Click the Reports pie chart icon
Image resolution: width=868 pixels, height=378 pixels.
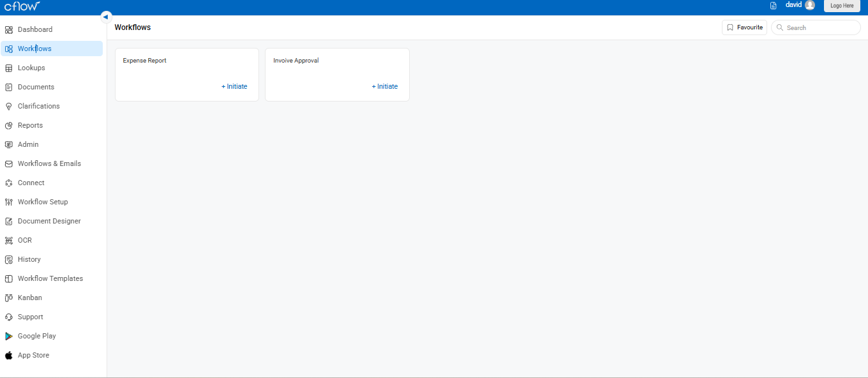(9, 125)
